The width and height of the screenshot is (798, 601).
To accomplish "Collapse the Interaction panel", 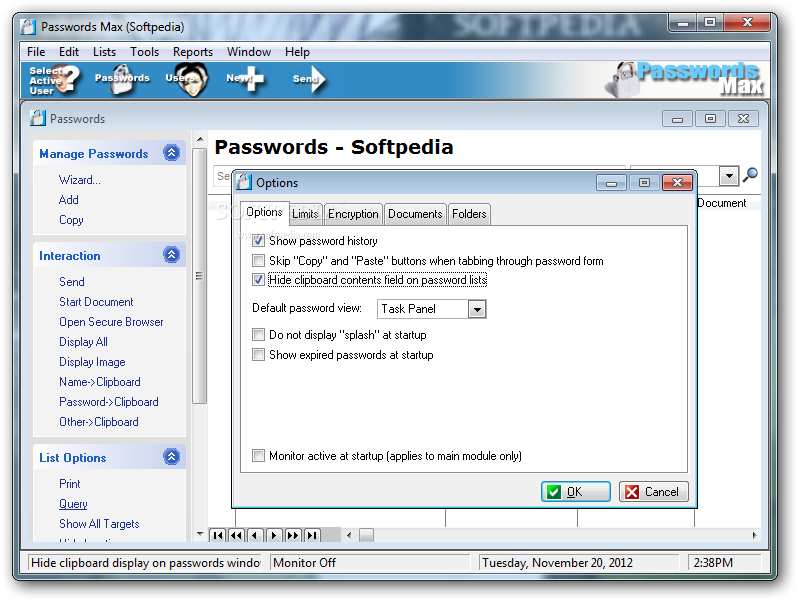I will point(172,254).
